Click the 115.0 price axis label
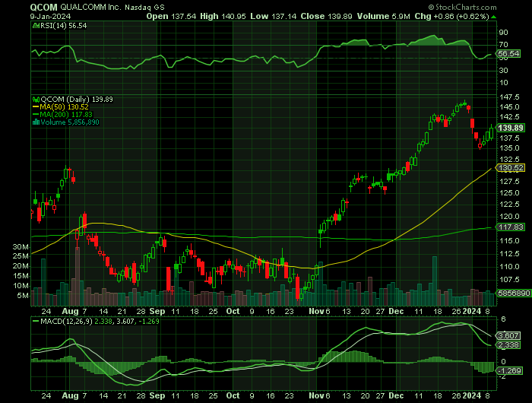The width and height of the screenshot is (532, 403). [x=509, y=241]
